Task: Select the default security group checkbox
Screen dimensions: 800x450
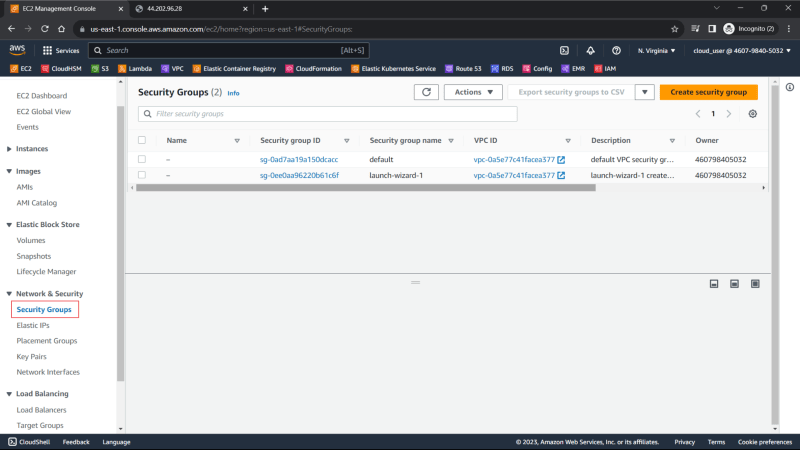Action: point(142,159)
